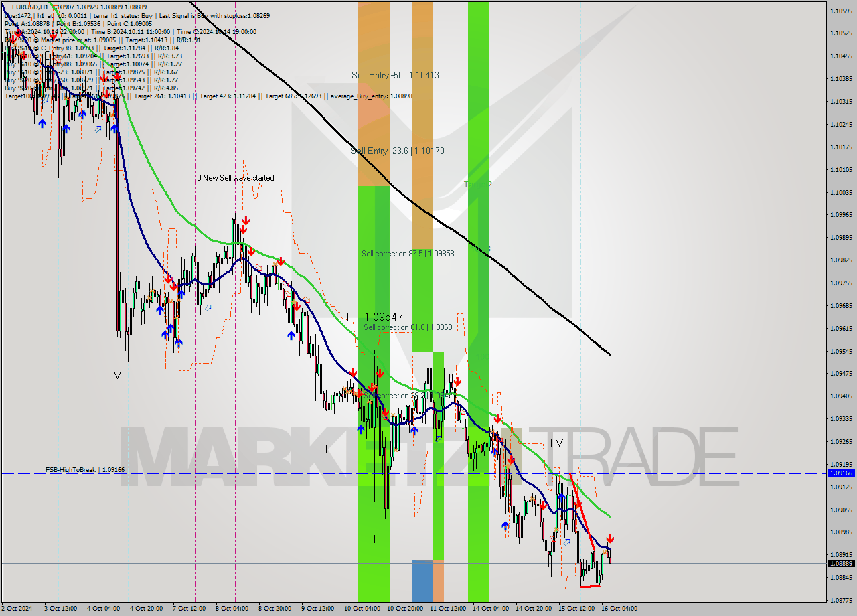Click the 1.10595 price axis label

click(841, 11)
